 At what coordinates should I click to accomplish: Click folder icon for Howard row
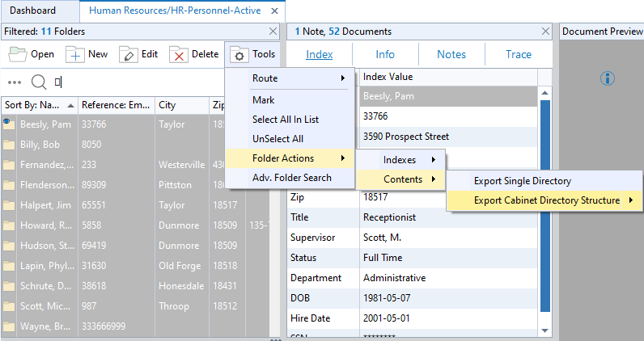point(9,225)
